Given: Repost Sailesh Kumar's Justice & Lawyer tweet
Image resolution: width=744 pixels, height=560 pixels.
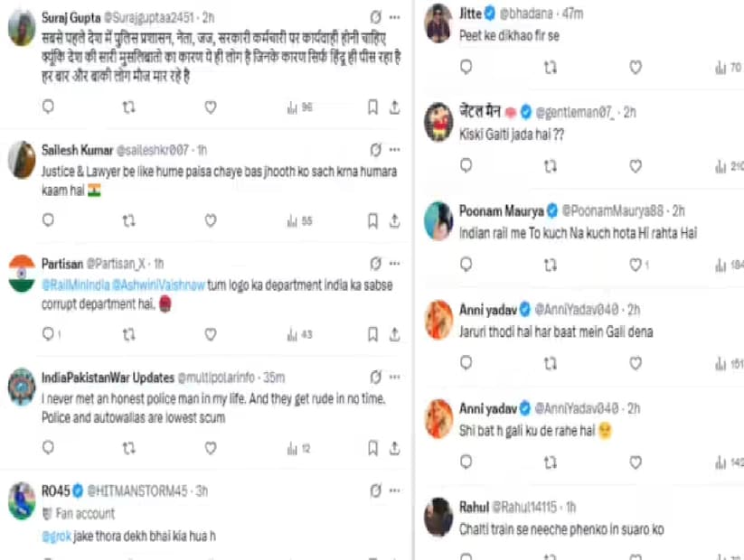Looking at the screenshot, I should (x=128, y=220).
